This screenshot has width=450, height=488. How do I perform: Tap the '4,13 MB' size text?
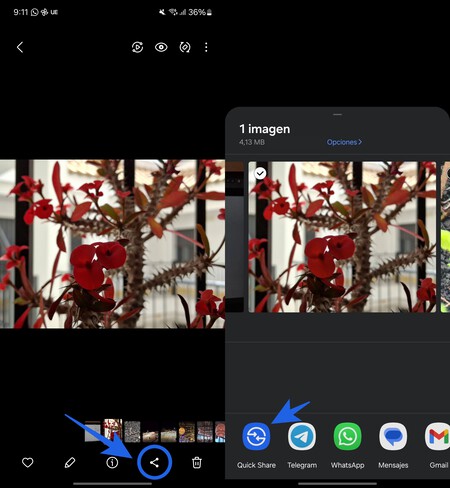tap(252, 142)
